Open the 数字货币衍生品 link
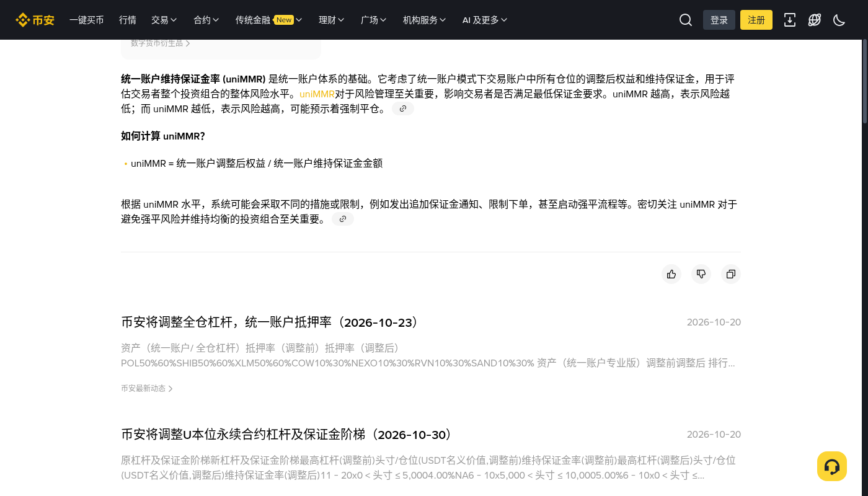Image resolution: width=868 pixels, height=496 pixels. (x=161, y=43)
